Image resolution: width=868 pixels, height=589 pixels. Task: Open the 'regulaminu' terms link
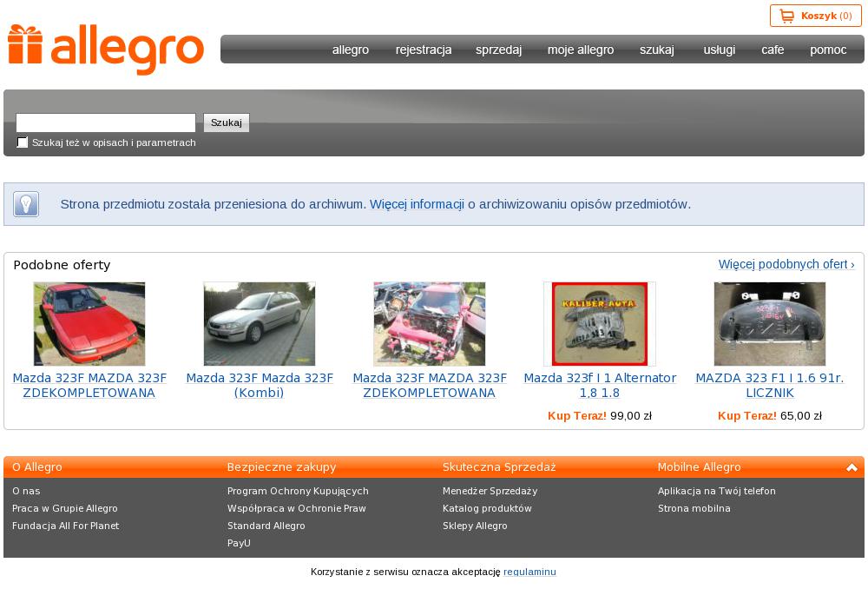(529, 572)
